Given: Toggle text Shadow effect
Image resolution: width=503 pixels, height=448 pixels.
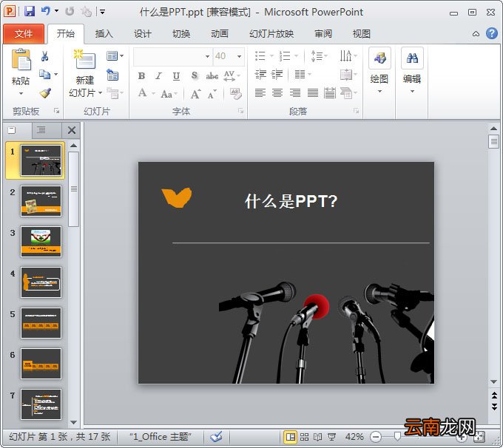Looking at the screenshot, I should 194,75.
